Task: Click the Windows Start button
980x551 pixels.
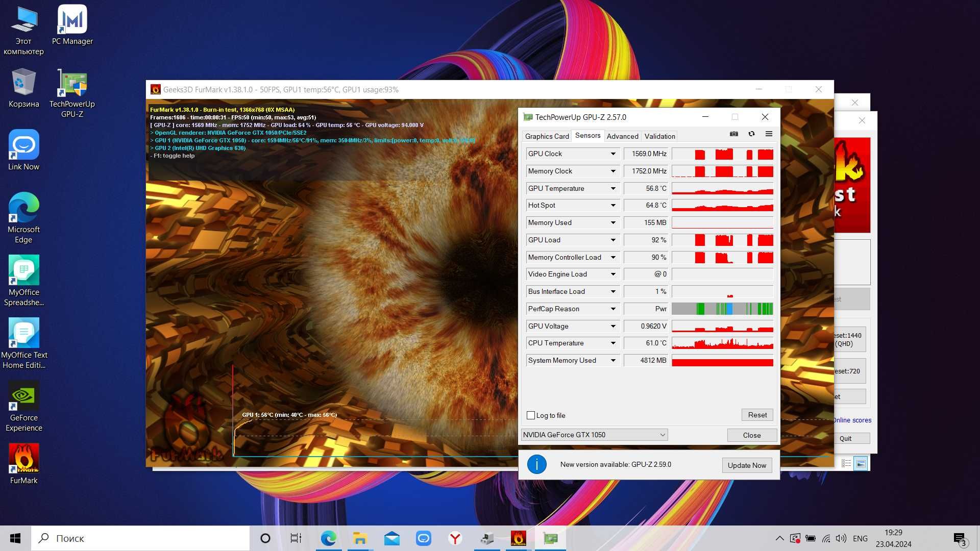Action: (15, 538)
